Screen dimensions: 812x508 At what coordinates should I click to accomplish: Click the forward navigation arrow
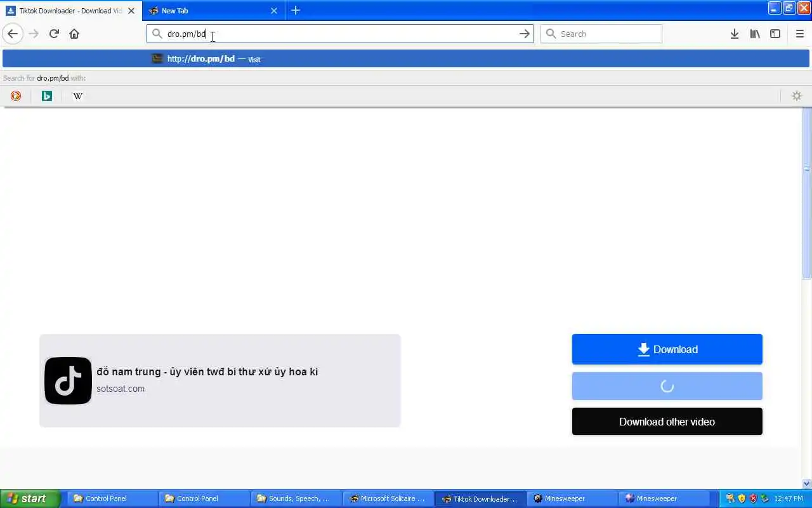[34, 34]
